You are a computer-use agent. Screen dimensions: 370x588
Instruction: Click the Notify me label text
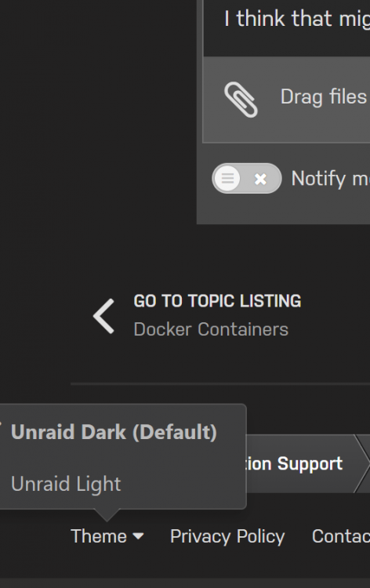tap(330, 179)
